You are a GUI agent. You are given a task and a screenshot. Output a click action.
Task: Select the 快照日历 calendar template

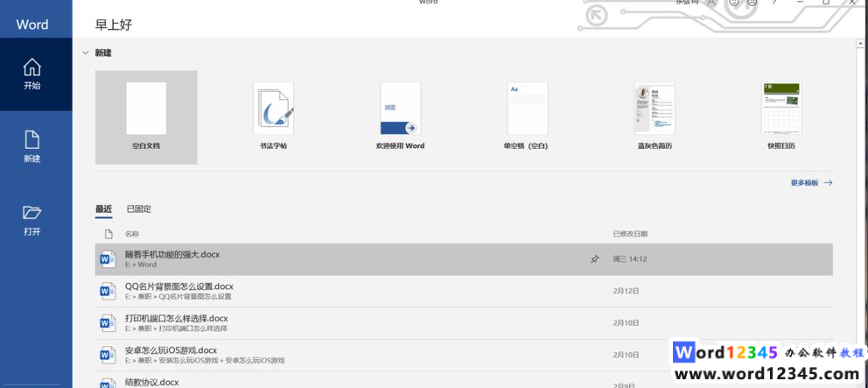click(x=781, y=117)
